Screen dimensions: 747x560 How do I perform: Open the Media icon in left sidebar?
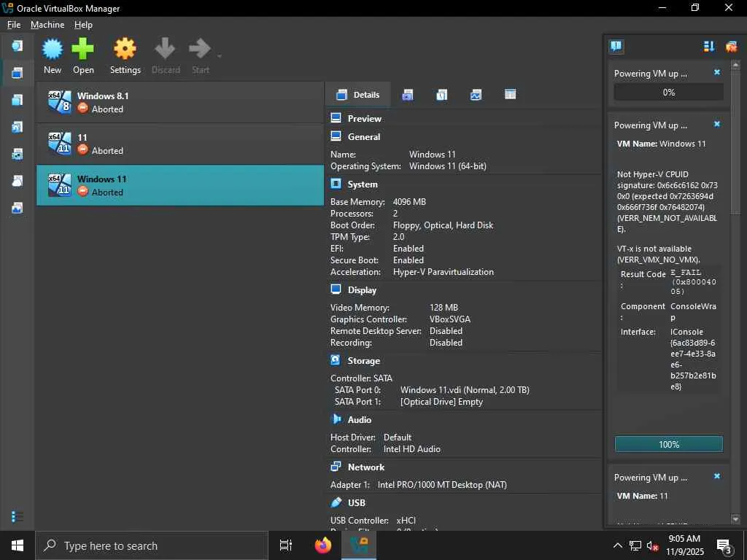[x=18, y=127]
